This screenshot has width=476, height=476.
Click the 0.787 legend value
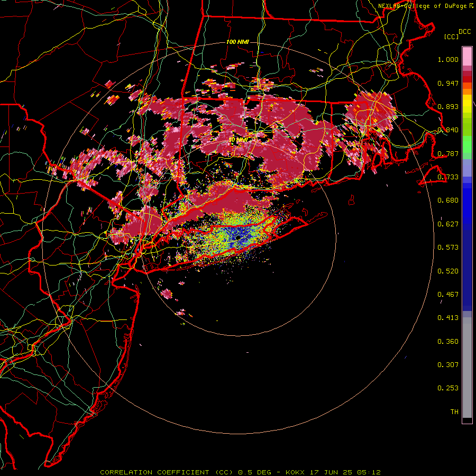tap(448, 153)
